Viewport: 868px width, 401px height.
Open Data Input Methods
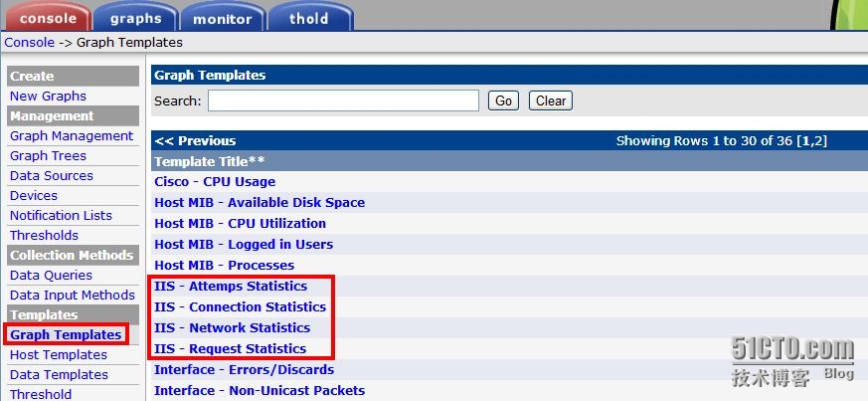pos(73,296)
